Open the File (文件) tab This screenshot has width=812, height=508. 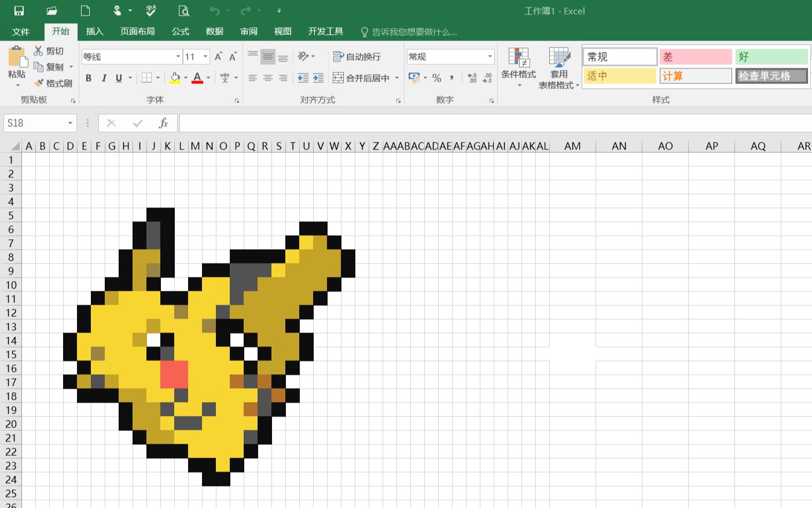21,32
